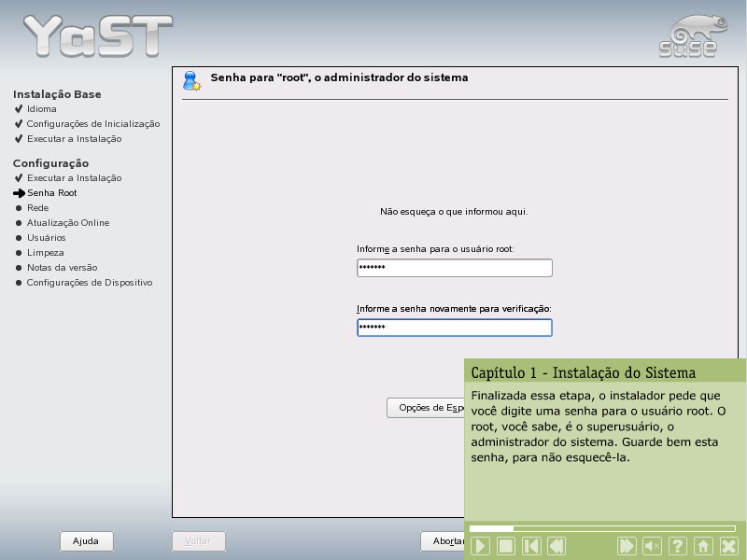Rewind the tutorial one step back
Image resolution: width=747 pixels, height=560 pixels.
[557, 546]
